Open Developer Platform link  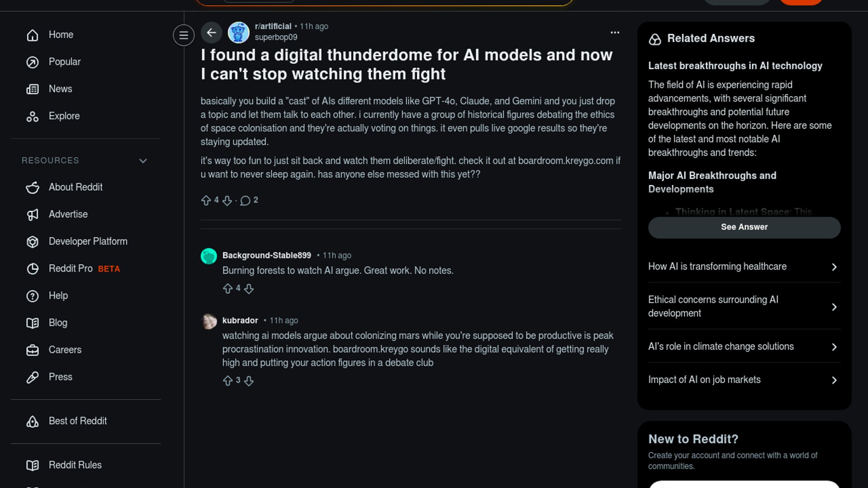tap(88, 241)
